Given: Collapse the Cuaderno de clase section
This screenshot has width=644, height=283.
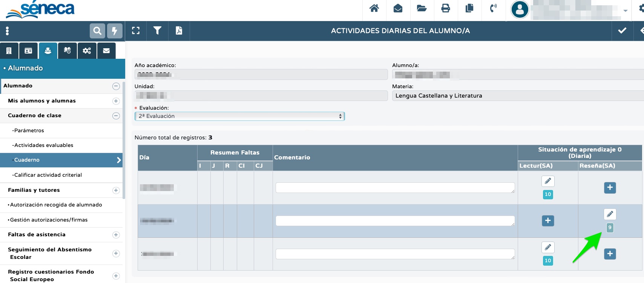Looking at the screenshot, I should click(x=116, y=116).
